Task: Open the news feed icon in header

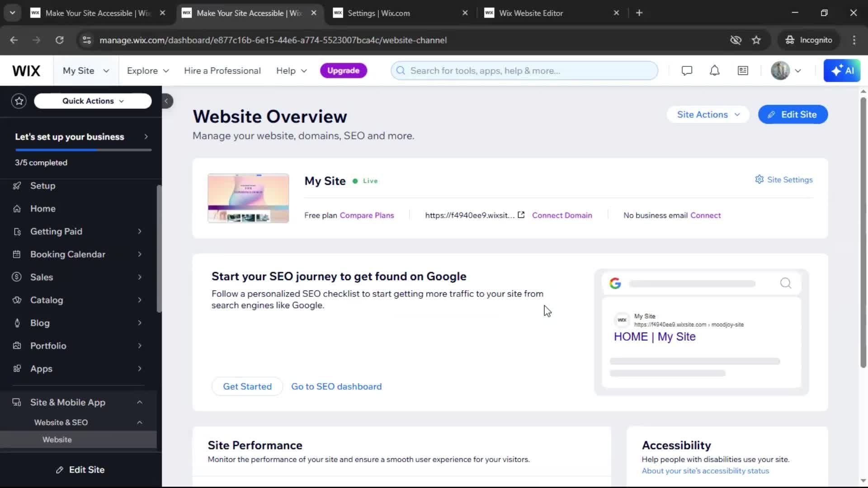Action: (743, 70)
